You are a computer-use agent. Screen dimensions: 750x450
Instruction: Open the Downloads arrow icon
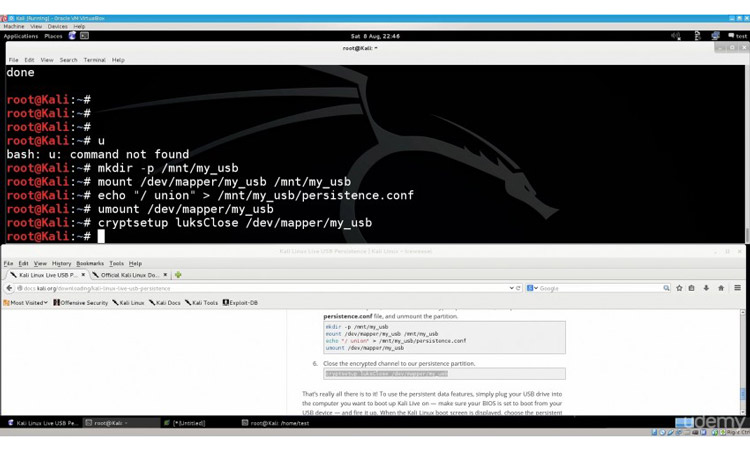(706, 288)
